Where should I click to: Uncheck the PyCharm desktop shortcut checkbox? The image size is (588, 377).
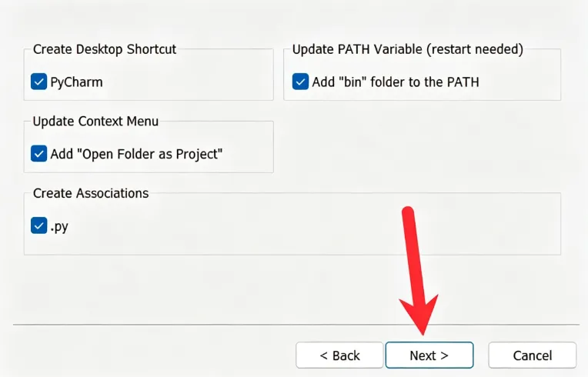(38, 82)
